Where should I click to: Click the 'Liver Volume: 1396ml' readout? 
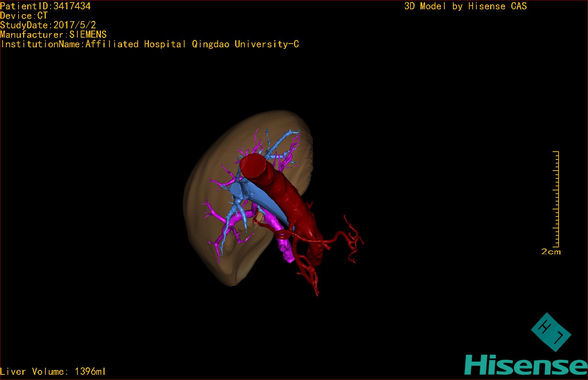pyautogui.click(x=53, y=371)
